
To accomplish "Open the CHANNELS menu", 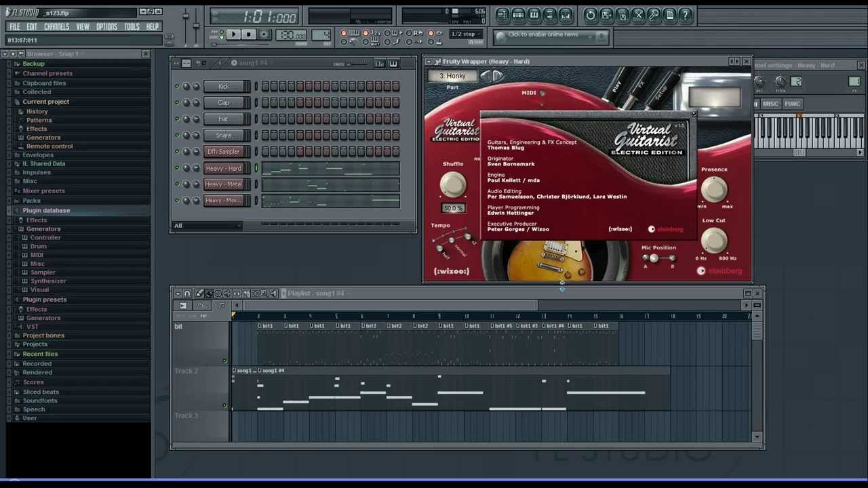I will [56, 26].
